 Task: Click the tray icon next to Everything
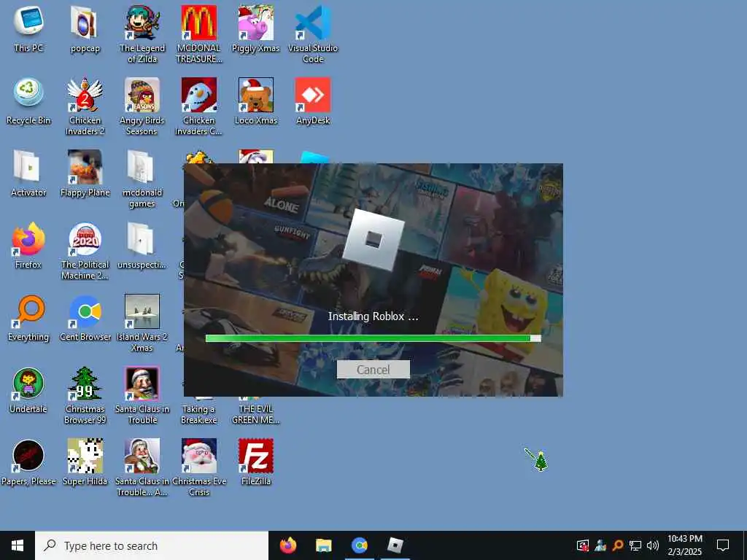tap(600, 545)
